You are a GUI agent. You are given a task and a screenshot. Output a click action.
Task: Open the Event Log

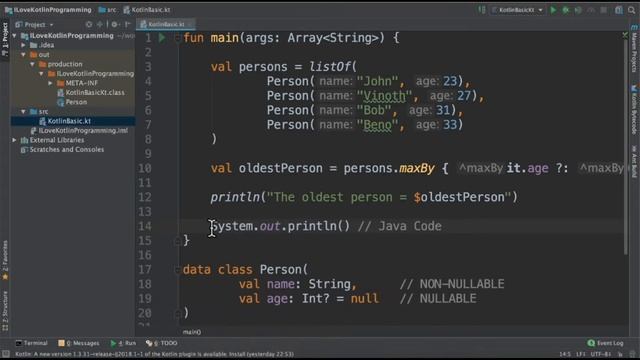tap(605, 343)
